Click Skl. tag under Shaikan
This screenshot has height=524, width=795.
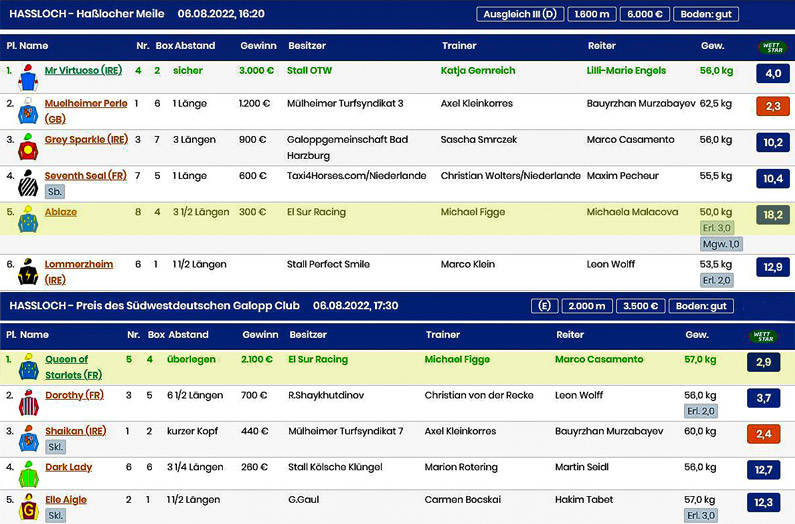coord(56,447)
